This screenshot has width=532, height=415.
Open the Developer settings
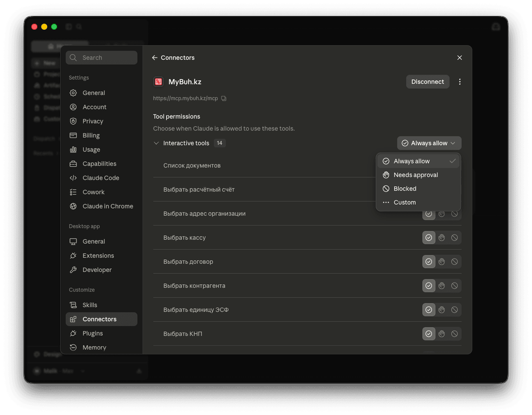coord(102,270)
